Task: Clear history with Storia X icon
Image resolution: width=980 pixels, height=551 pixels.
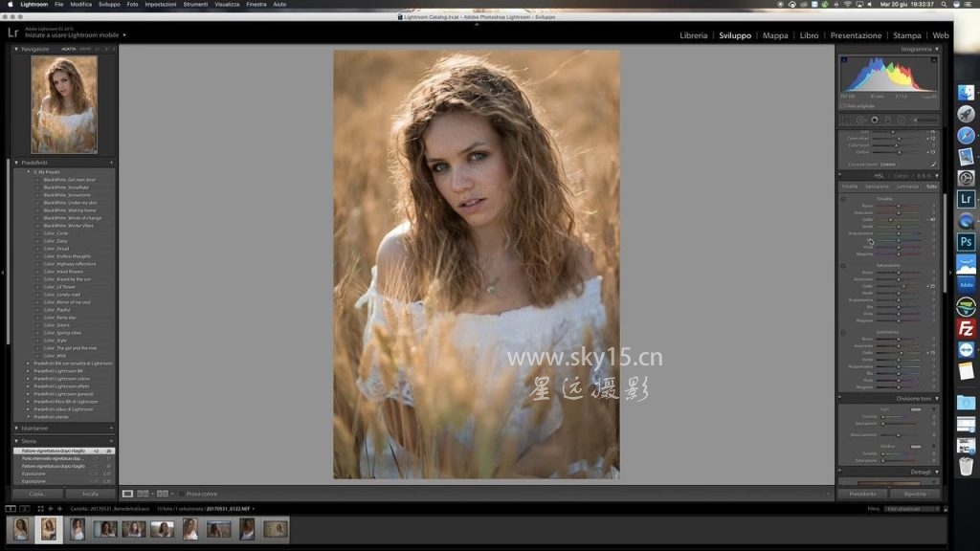Action: coord(111,441)
